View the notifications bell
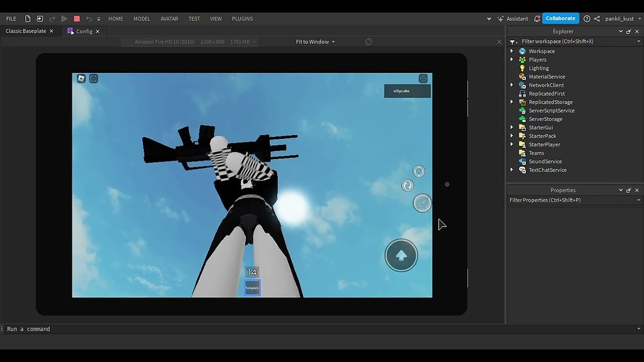Screen dimensions: 644x362 coord(536,18)
